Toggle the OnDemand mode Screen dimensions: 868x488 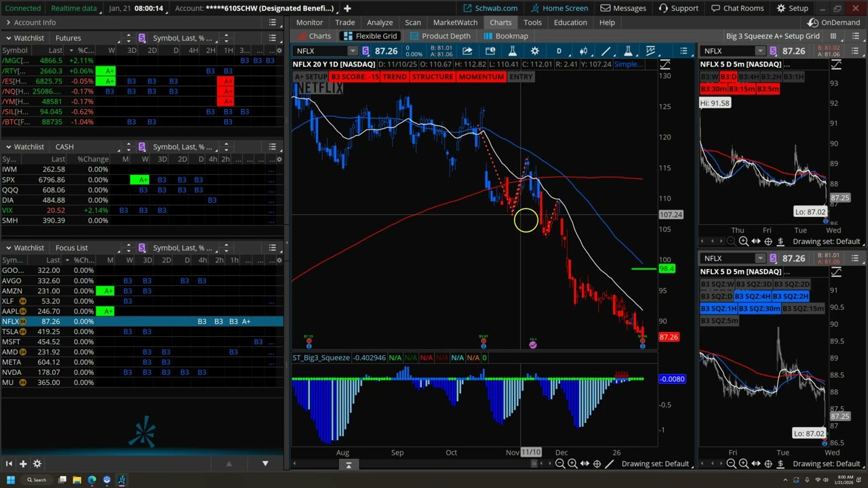click(x=835, y=22)
